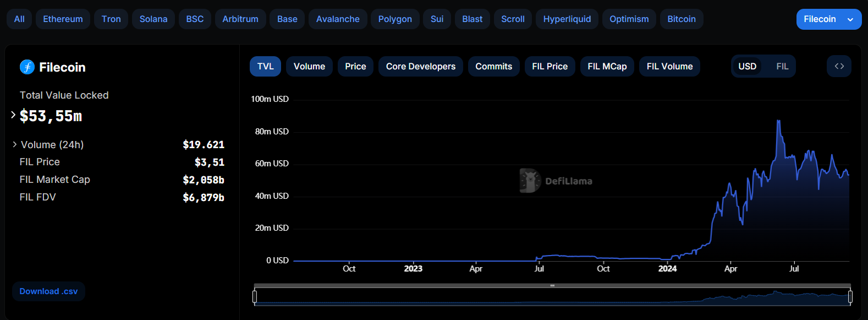Download the .csv data file
The width and height of the screenshot is (868, 320).
click(48, 291)
